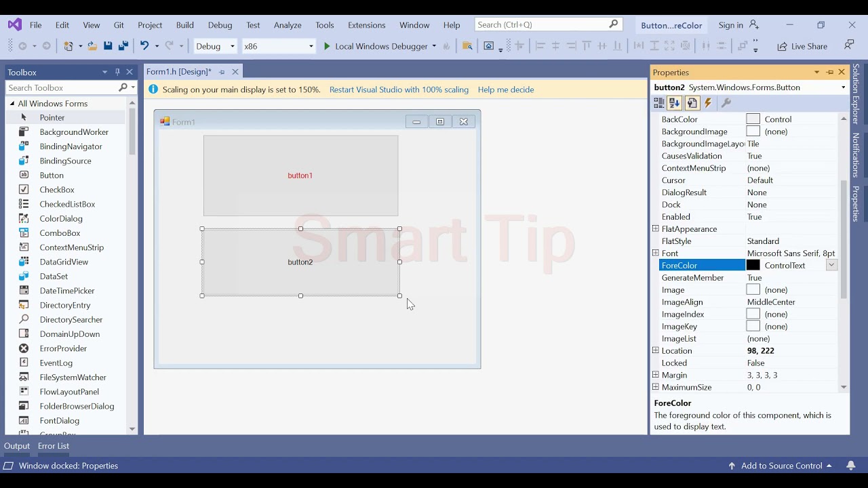Auto-hide the Toolbox panel with the pin icon
The height and width of the screenshot is (488, 868).
(x=117, y=72)
